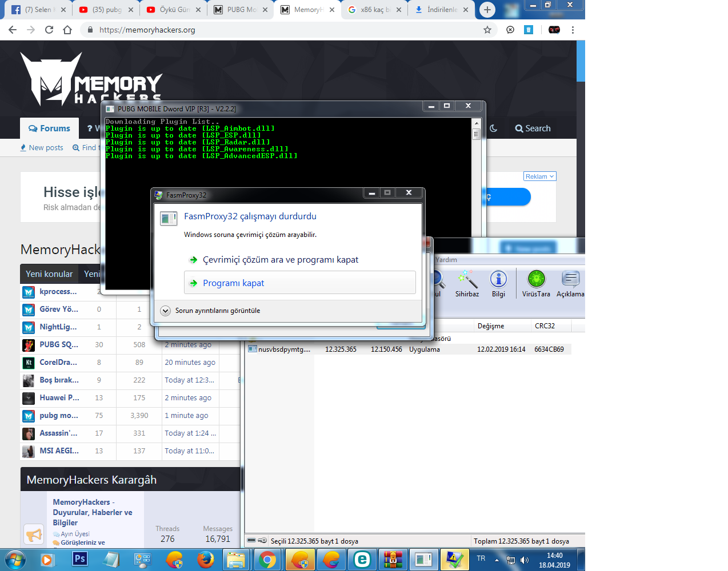Expand Sorun ayrıntılarını görüntüle details
The image size is (728, 571).
point(210,311)
